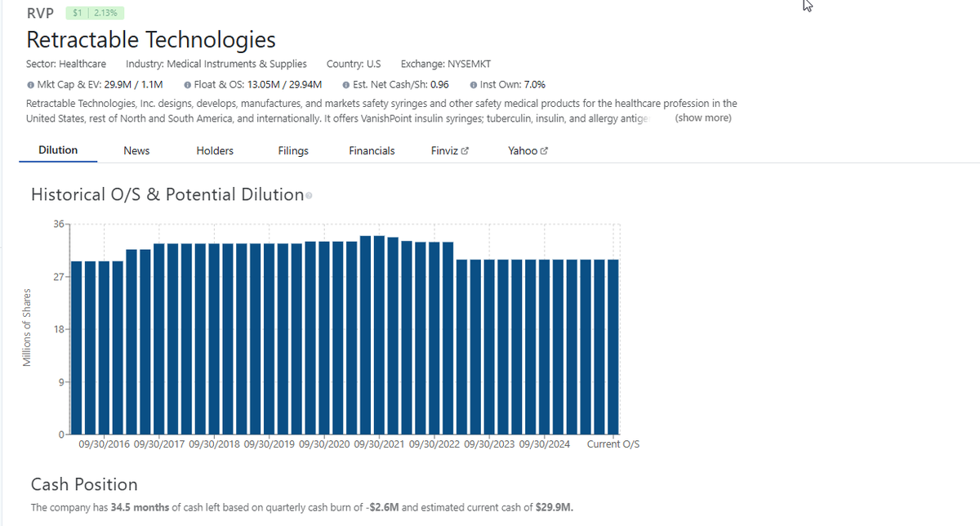Click the 34.5 months cash runway figure
Screen dimensions: 980x526
[x=139, y=507]
